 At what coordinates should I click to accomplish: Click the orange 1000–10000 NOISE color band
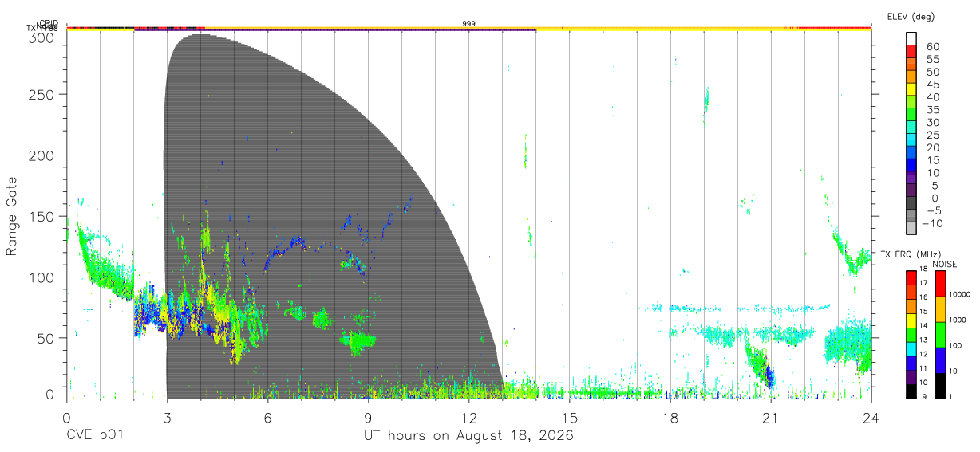point(942,309)
